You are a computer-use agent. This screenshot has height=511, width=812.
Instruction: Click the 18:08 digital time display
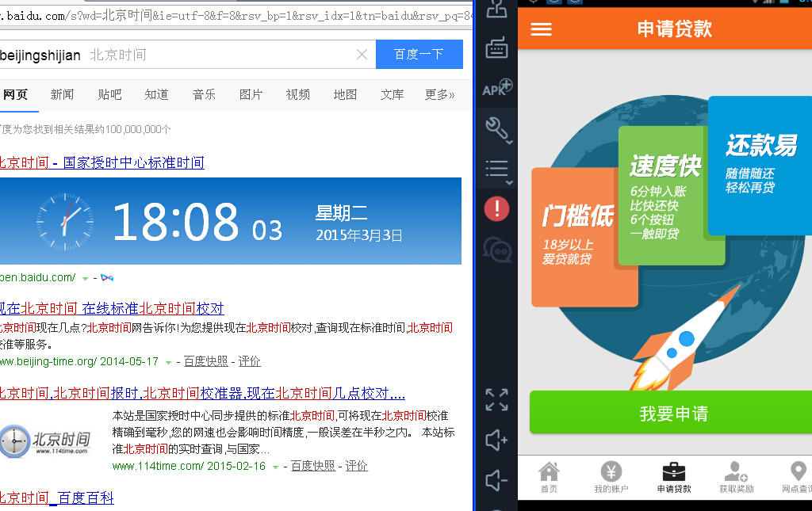pos(175,222)
